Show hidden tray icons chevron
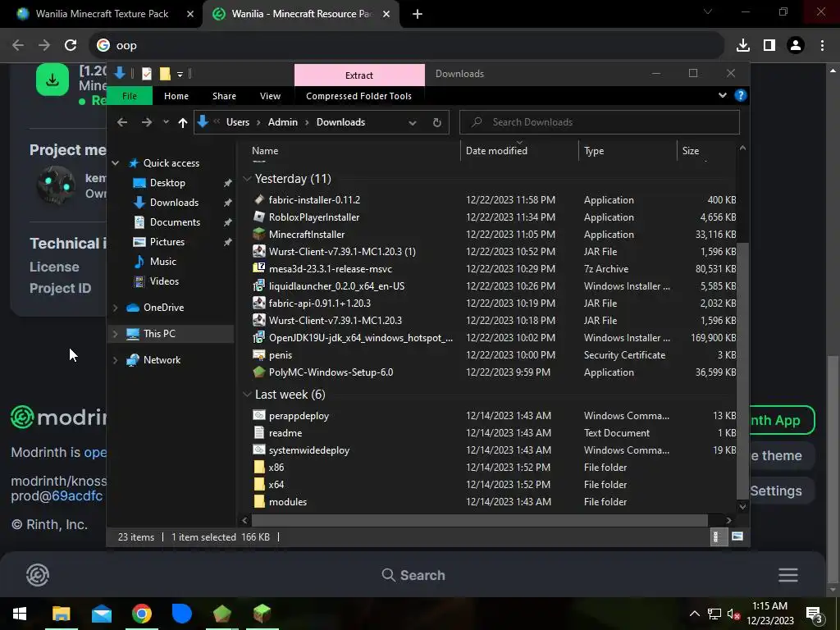Image resolution: width=840 pixels, height=630 pixels. 694,614
